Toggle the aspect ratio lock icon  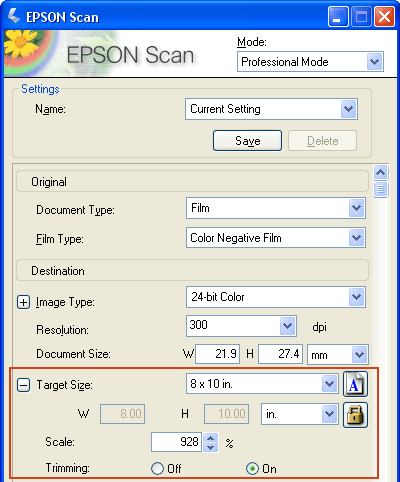click(x=355, y=415)
